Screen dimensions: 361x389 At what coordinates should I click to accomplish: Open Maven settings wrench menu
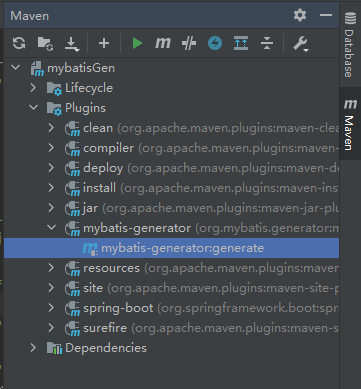301,44
